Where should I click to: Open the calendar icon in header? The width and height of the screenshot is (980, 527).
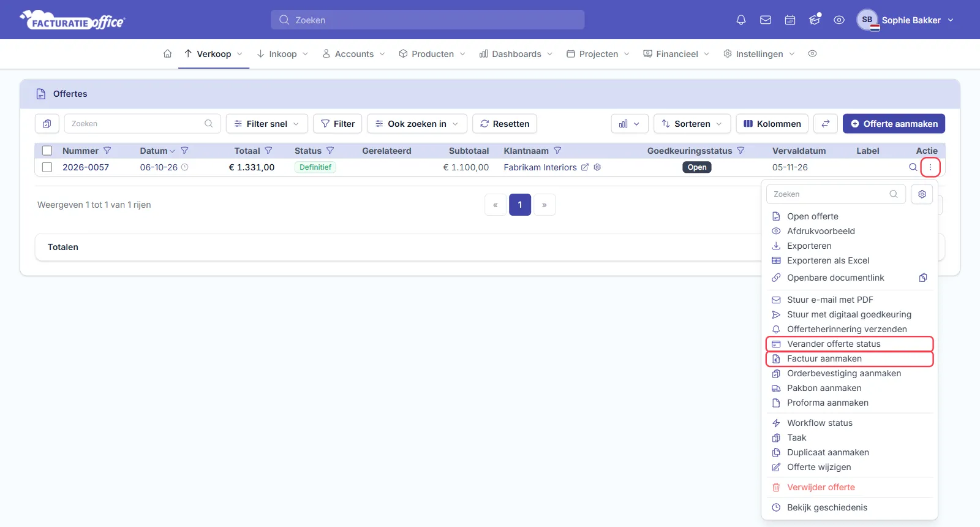(x=790, y=20)
